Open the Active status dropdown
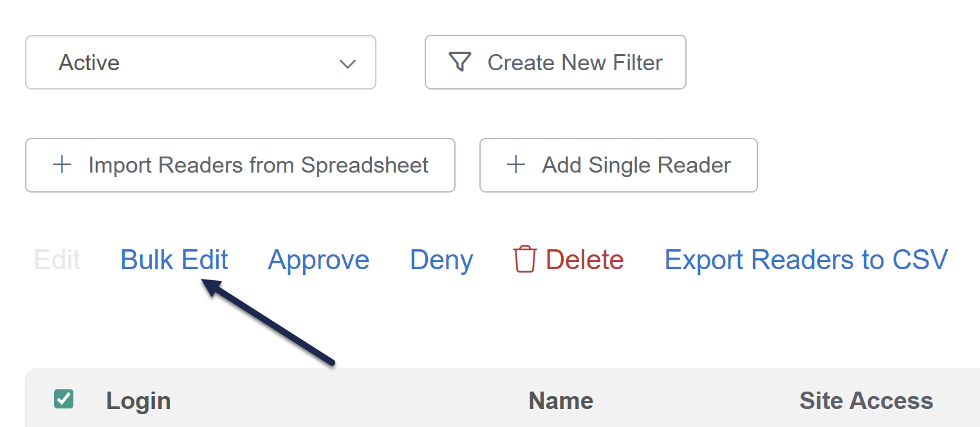 pos(200,62)
